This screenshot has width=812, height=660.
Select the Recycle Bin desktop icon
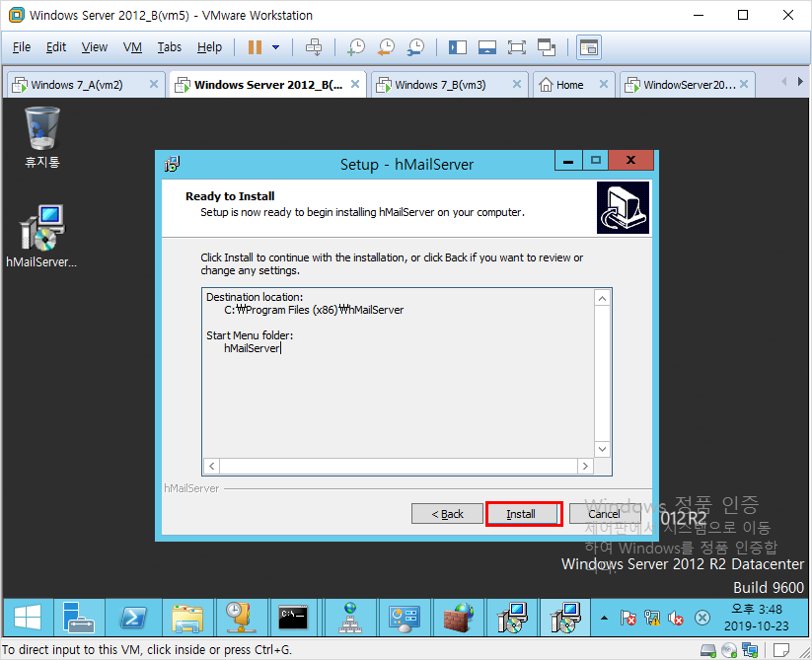click(x=42, y=137)
